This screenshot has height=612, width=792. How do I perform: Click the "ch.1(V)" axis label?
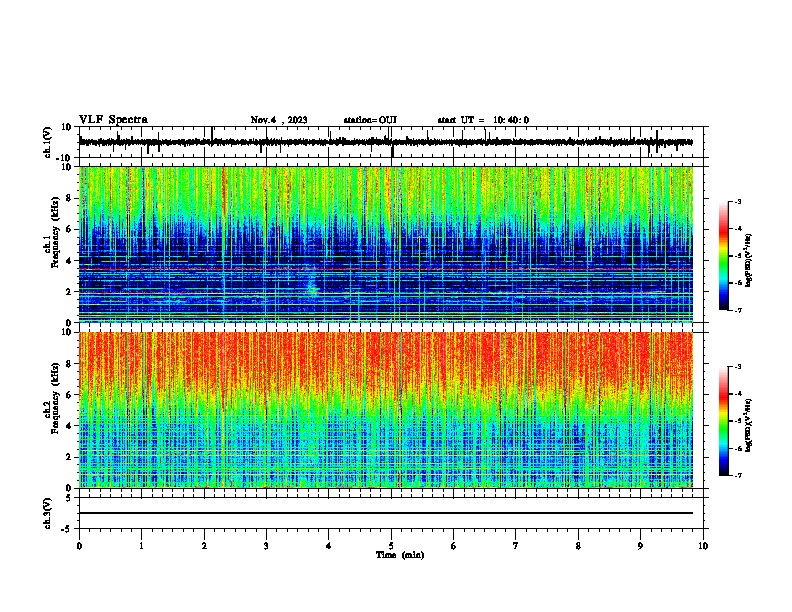point(48,142)
